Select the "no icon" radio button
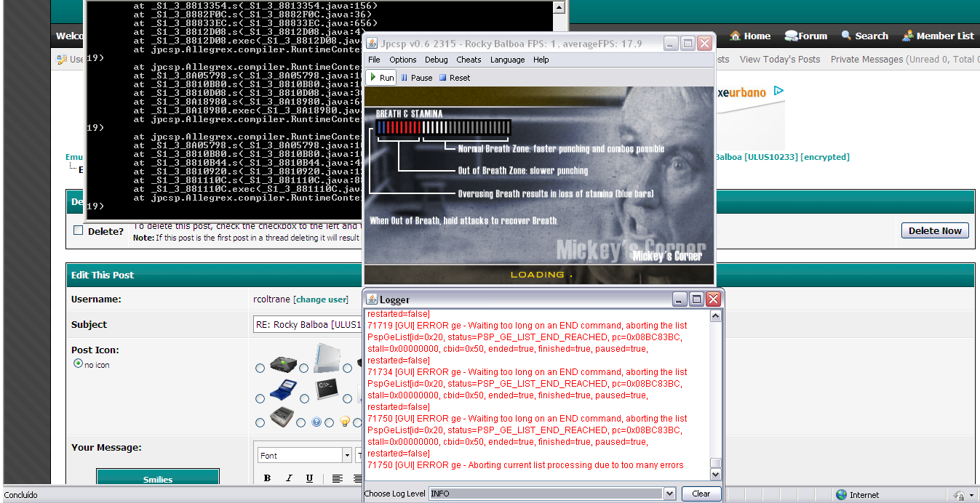 pos(78,364)
